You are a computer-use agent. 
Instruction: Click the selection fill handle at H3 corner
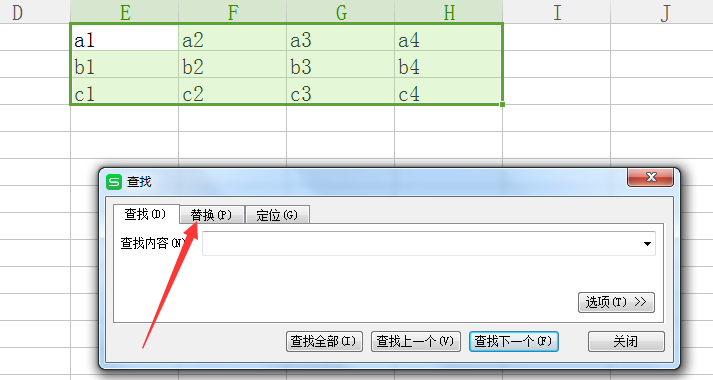click(x=502, y=105)
